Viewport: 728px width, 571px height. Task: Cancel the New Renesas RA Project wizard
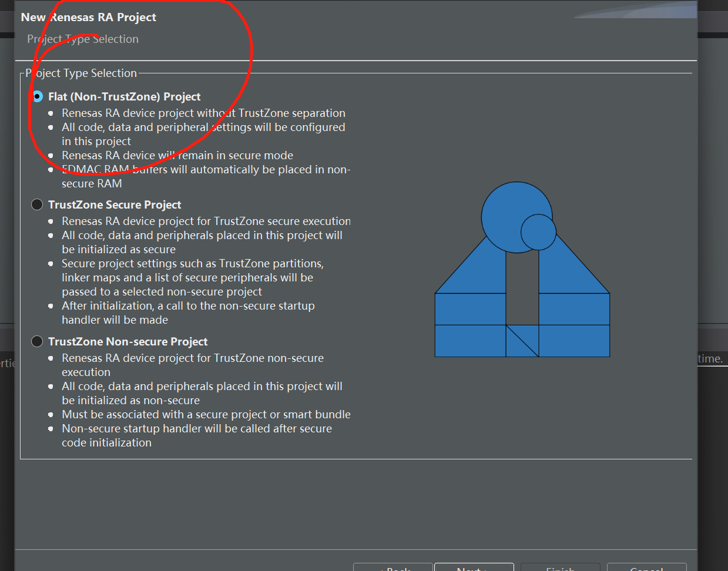coord(646,567)
